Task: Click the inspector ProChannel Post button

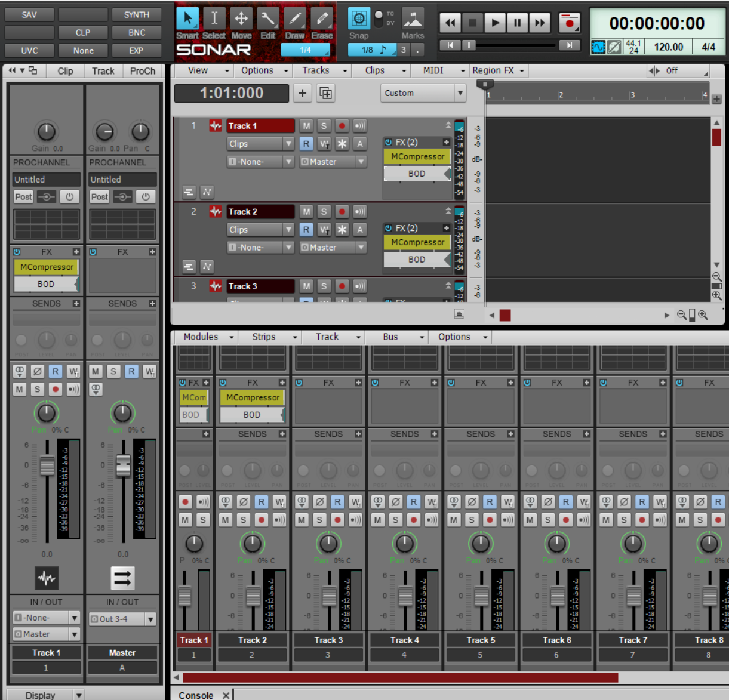Action: (23, 196)
